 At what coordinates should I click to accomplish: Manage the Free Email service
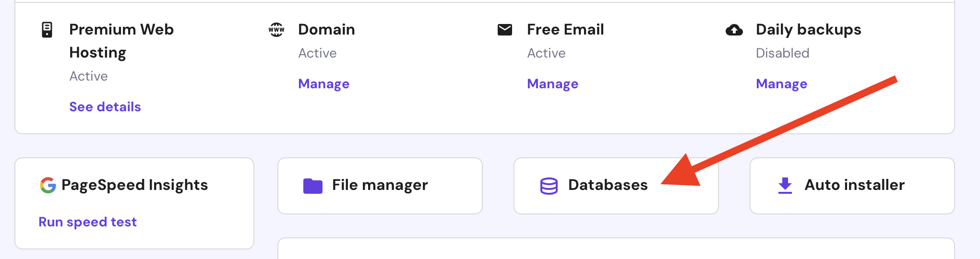tap(553, 84)
